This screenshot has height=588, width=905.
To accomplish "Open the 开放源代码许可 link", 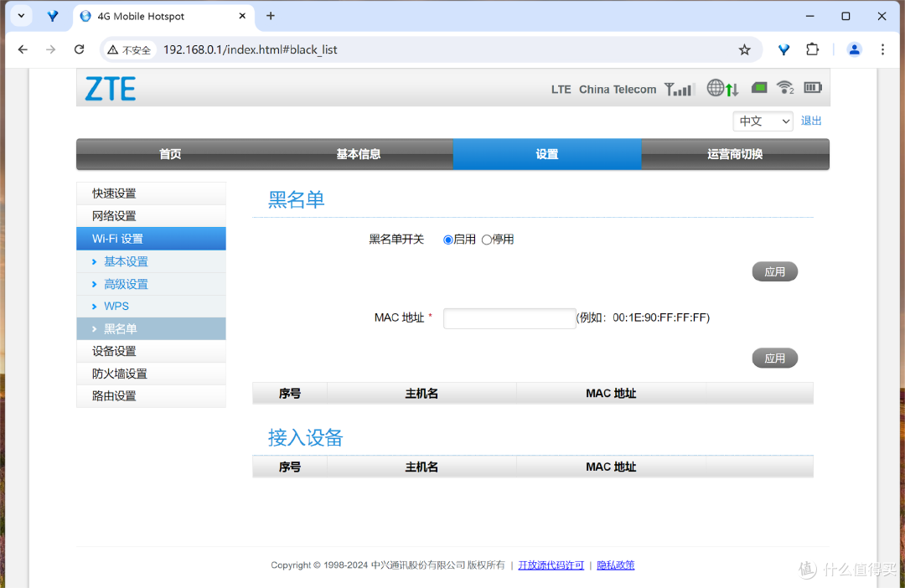I will pos(551,565).
